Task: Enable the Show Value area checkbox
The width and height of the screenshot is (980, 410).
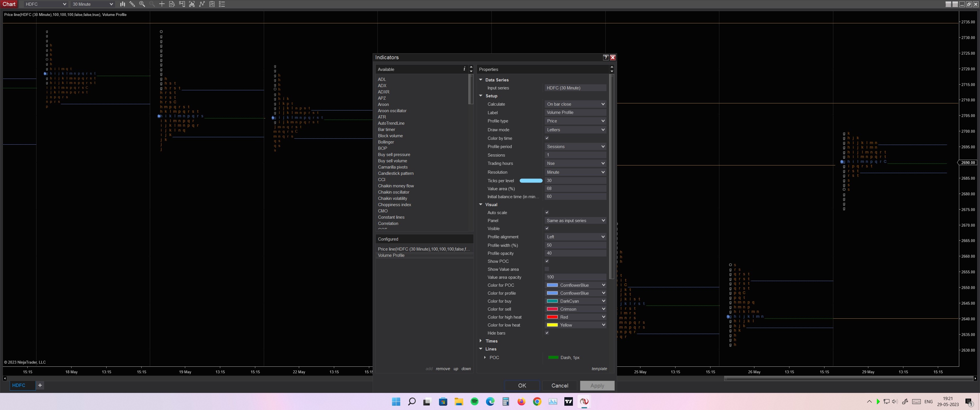Action: (x=547, y=269)
